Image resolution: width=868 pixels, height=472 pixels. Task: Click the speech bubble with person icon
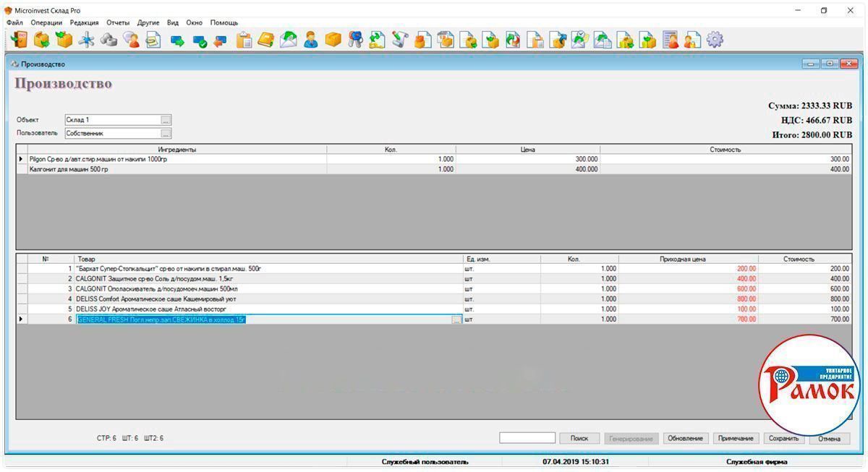pos(131,40)
